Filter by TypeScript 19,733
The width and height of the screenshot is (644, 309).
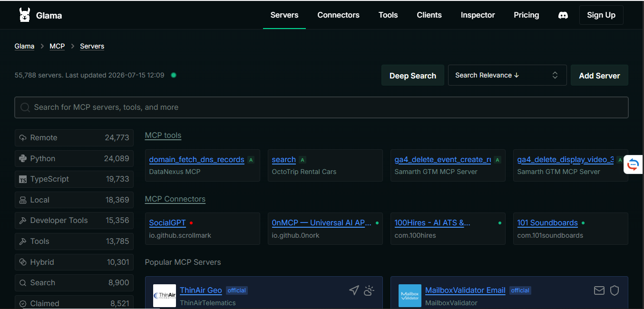74,179
